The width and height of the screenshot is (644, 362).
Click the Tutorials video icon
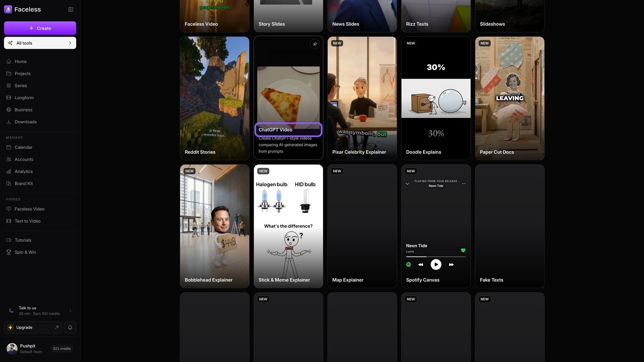click(x=9, y=240)
